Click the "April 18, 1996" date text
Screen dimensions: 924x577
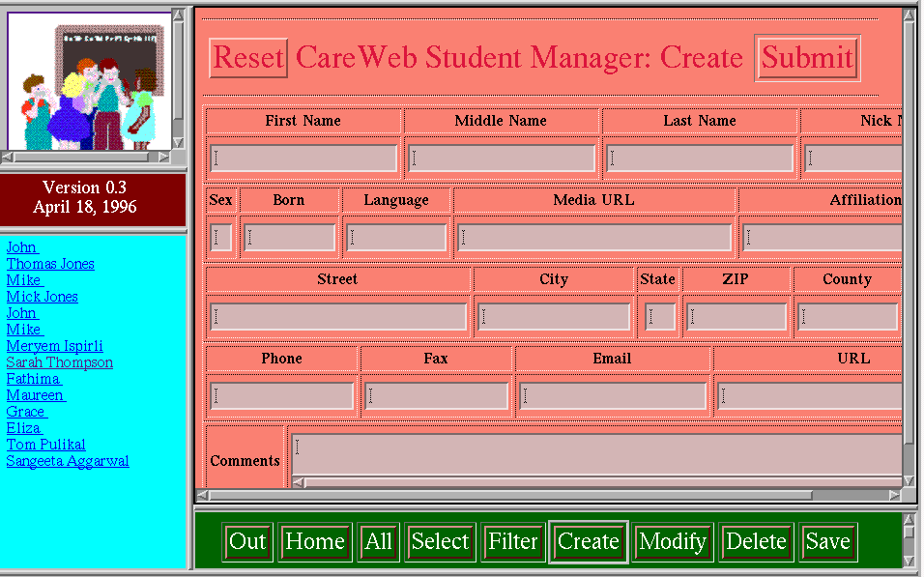pyautogui.click(x=85, y=207)
